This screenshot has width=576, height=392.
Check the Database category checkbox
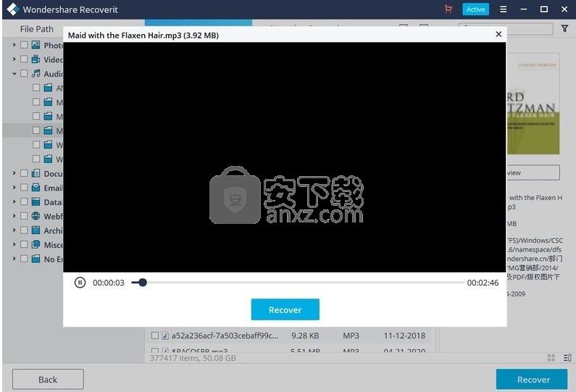coord(24,201)
